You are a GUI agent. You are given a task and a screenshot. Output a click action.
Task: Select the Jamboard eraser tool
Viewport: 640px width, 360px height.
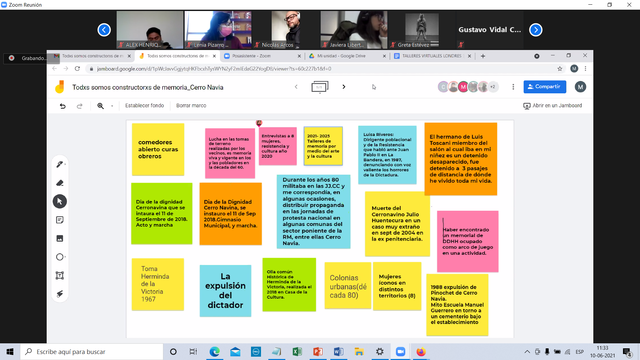60,183
